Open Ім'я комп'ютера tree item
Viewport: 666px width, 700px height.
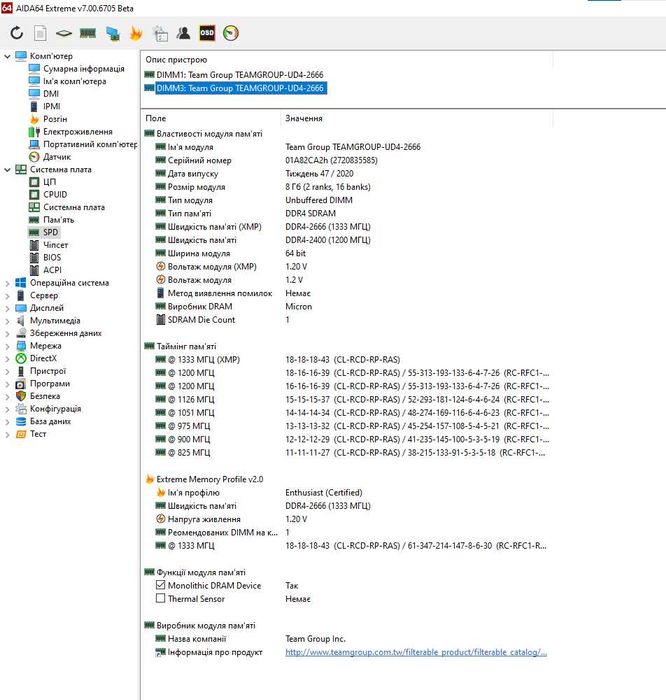tap(68, 81)
